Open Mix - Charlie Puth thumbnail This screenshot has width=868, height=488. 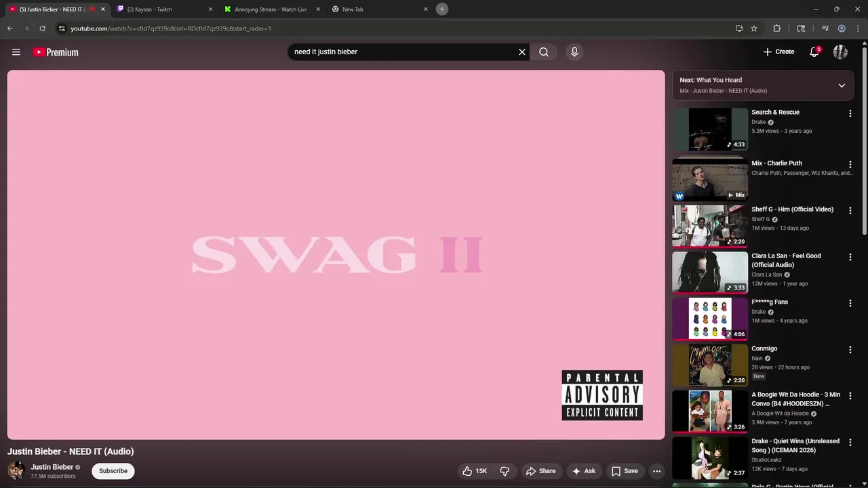coord(710,180)
